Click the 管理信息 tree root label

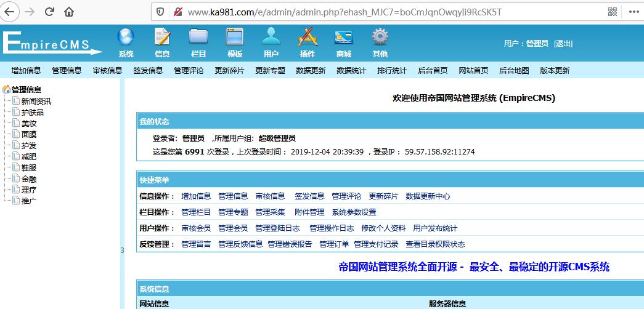[26, 90]
